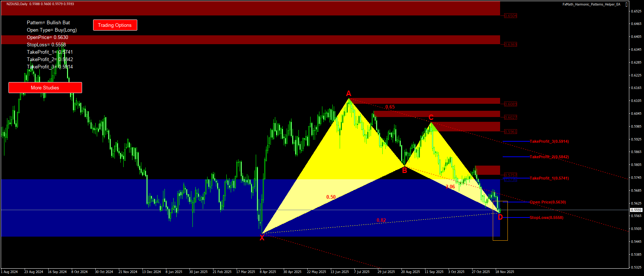The height and width of the screenshot is (276, 644).
Task: Click the current price 0.5593 axis marker
Action: click(x=636, y=210)
